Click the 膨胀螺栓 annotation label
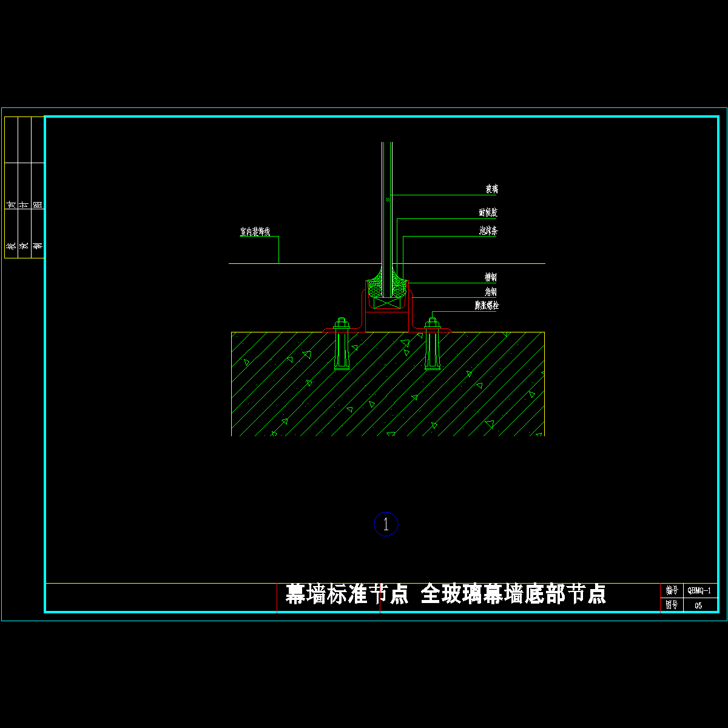This screenshot has width=728, height=728. [486, 306]
